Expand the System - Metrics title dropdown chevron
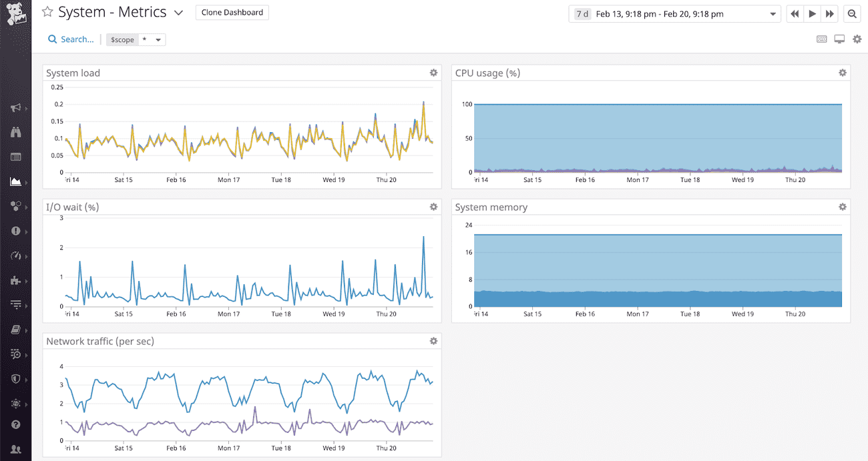Screen dimensions: 868x461 [178, 13]
